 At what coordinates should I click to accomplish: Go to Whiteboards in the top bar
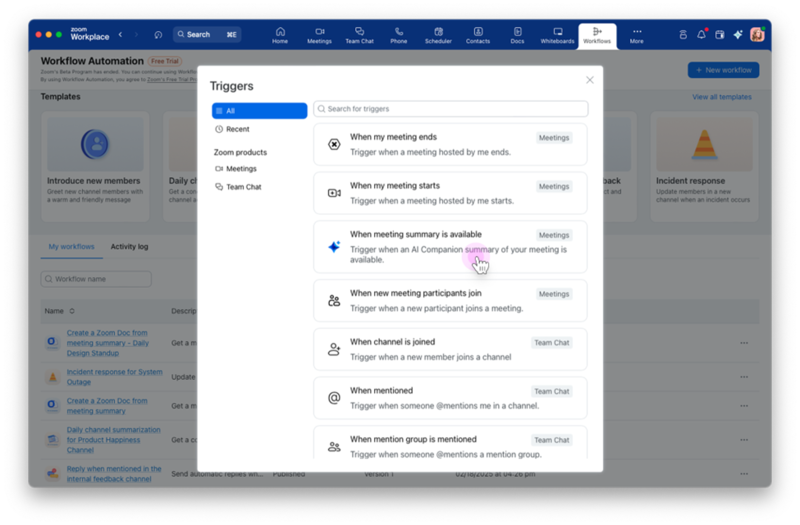point(557,35)
